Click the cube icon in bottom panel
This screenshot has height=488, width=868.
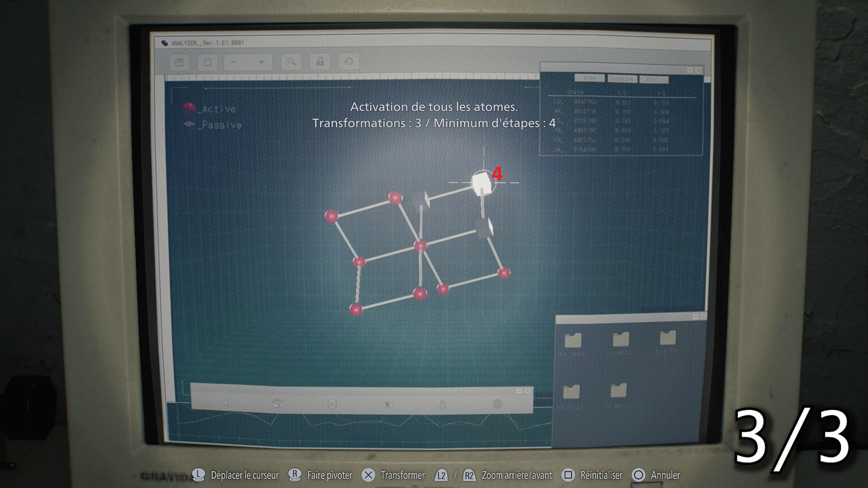(333, 404)
